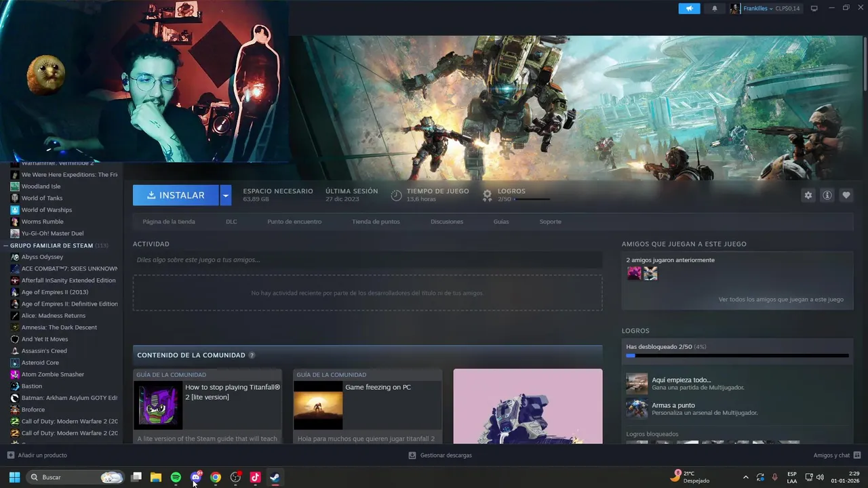Image resolution: width=868 pixels, height=488 pixels.
Task: Click the Abyss Odyssey game icon
Action: pyautogui.click(x=15, y=257)
